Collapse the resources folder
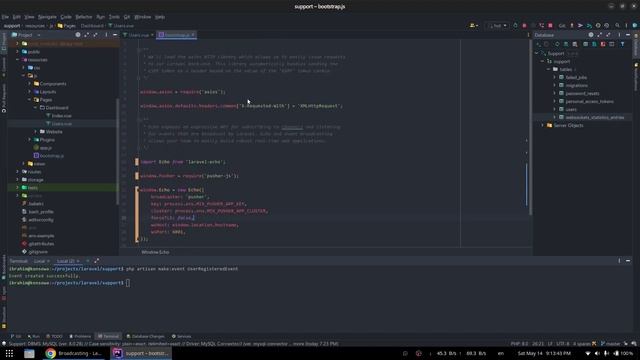Viewport: 640px width, 360px height. coord(18,60)
